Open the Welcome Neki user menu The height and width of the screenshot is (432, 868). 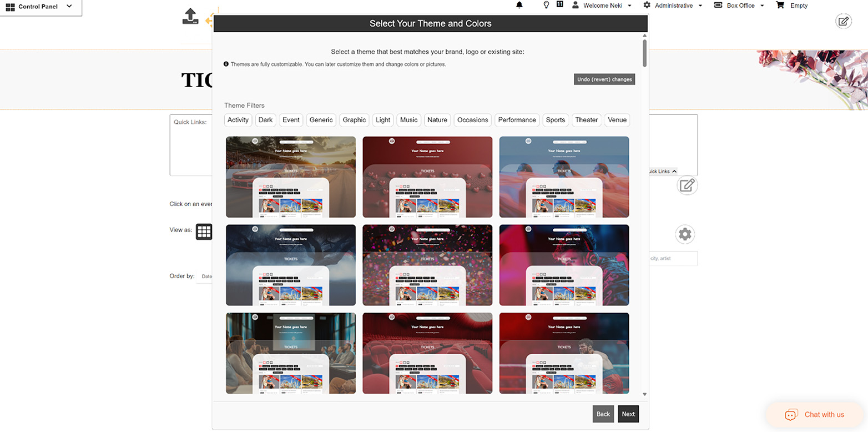[x=602, y=6]
